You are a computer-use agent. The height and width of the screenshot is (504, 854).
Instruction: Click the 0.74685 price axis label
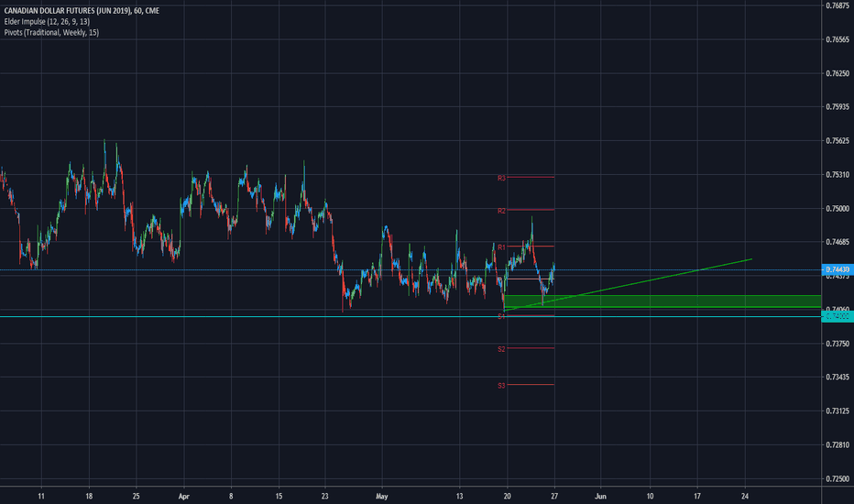coord(838,243)
